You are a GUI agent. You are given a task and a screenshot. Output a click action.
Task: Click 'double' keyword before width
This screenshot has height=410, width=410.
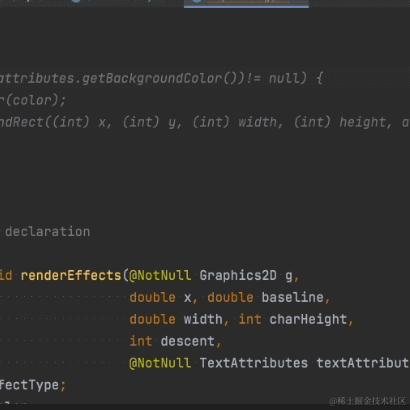pyautogui.click(x=152, y=319)
